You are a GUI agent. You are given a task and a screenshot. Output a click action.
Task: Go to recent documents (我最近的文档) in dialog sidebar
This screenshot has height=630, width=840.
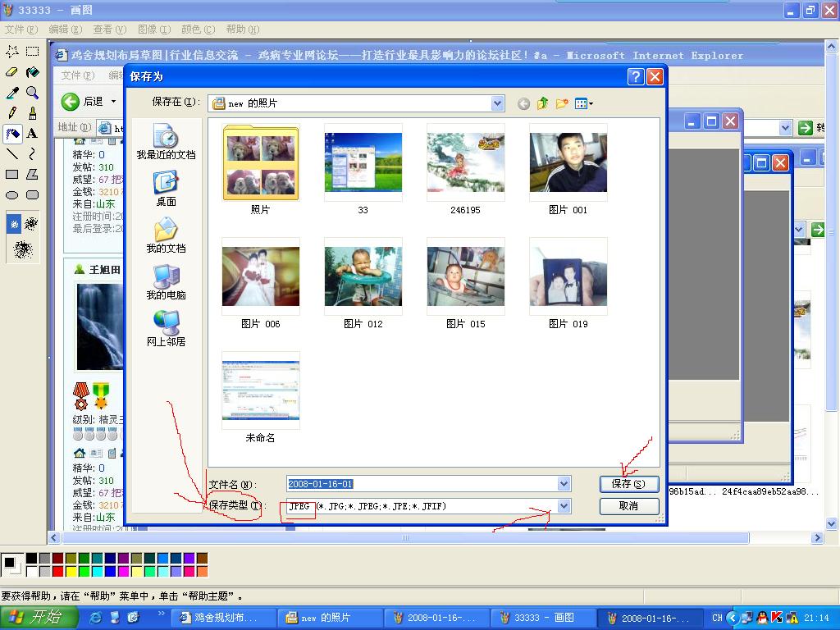[x=166, y=141]
